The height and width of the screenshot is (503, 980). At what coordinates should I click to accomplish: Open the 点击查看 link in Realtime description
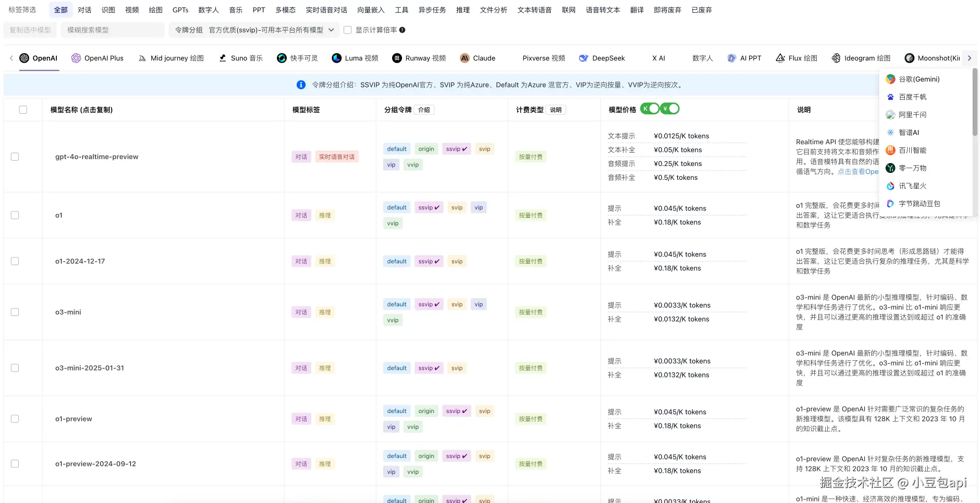pyautogui.click(x=858, y=172)
